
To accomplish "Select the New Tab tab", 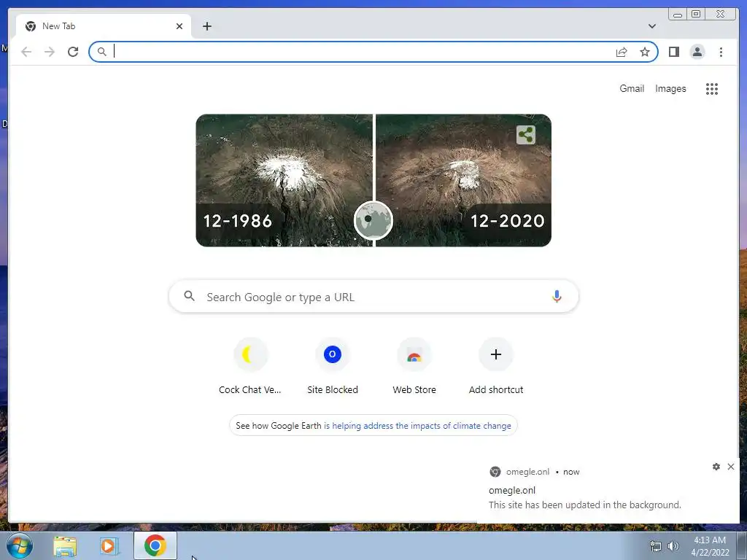I will pos(104,26).
